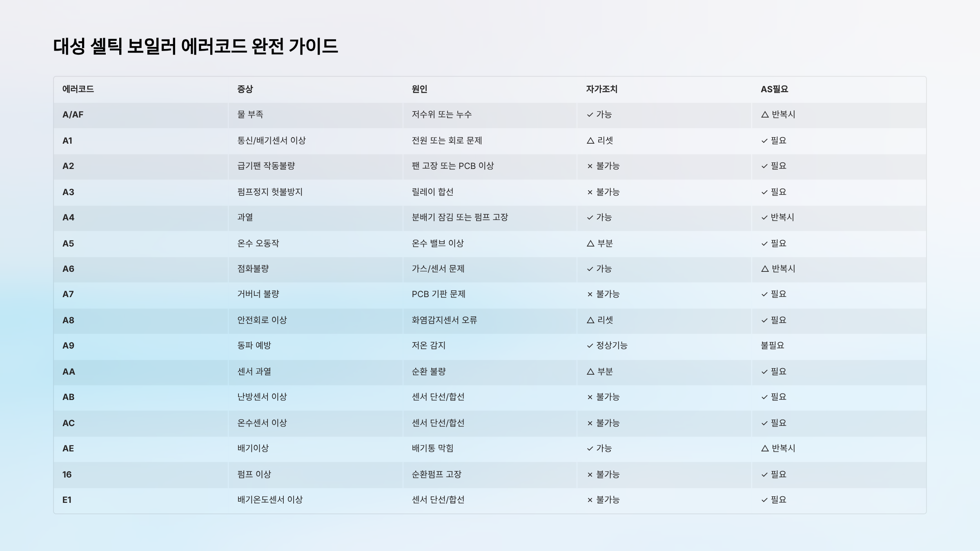Click the page title 대성 셀틱 보일러 에러코드

195,46
